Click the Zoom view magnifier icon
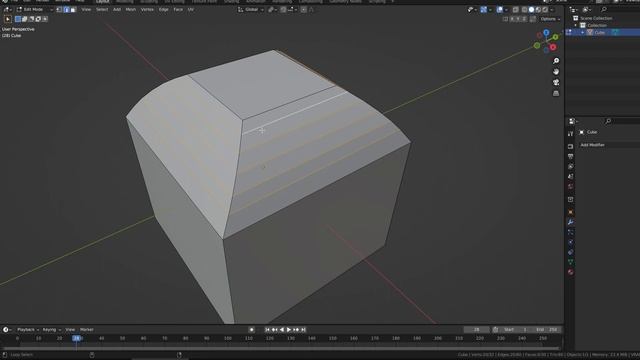This screenshot has width=640, height=360. 556,61
